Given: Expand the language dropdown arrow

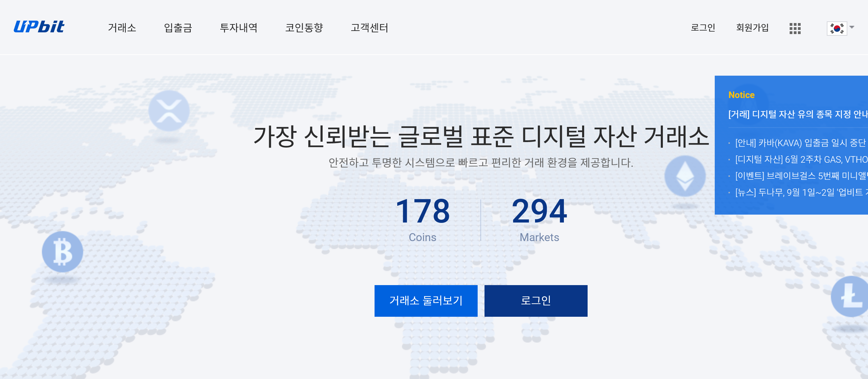Looking at the screenshot, I should coord(852,27).
